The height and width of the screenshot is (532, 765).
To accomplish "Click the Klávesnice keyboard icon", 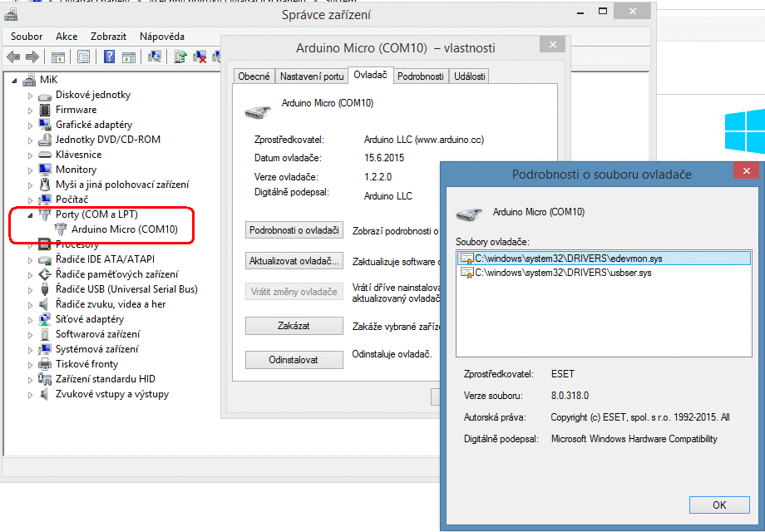I will (x=45, y=155).
